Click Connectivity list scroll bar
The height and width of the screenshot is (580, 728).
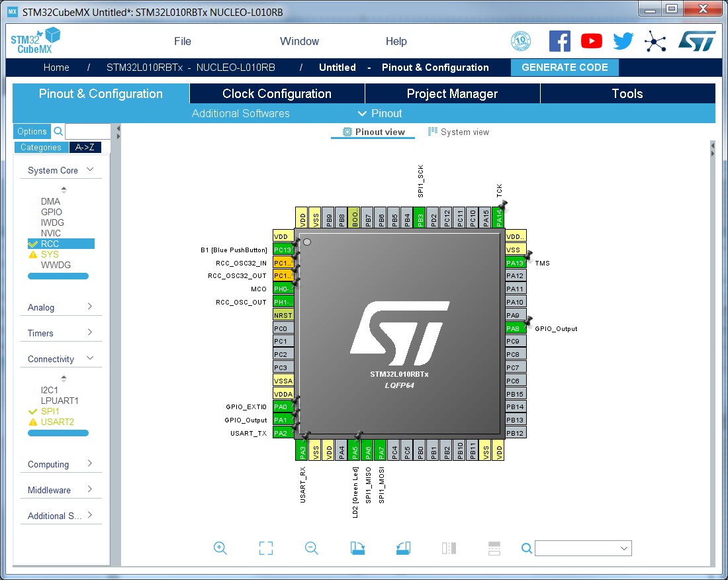coord(58,433)
